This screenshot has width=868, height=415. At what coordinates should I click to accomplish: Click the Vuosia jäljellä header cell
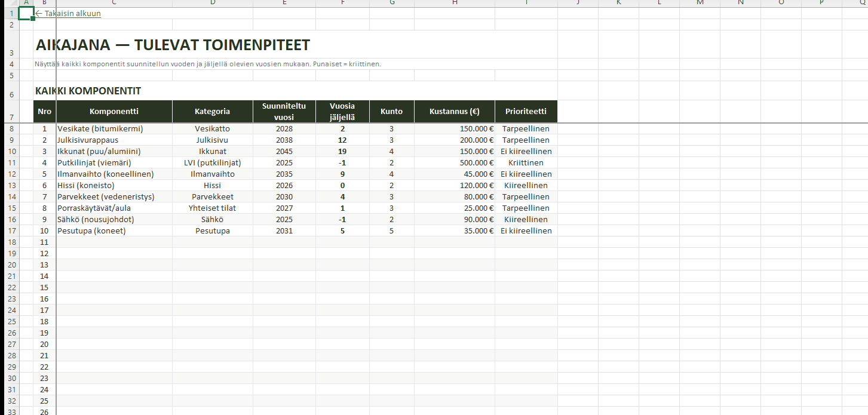tap(342, 112)
